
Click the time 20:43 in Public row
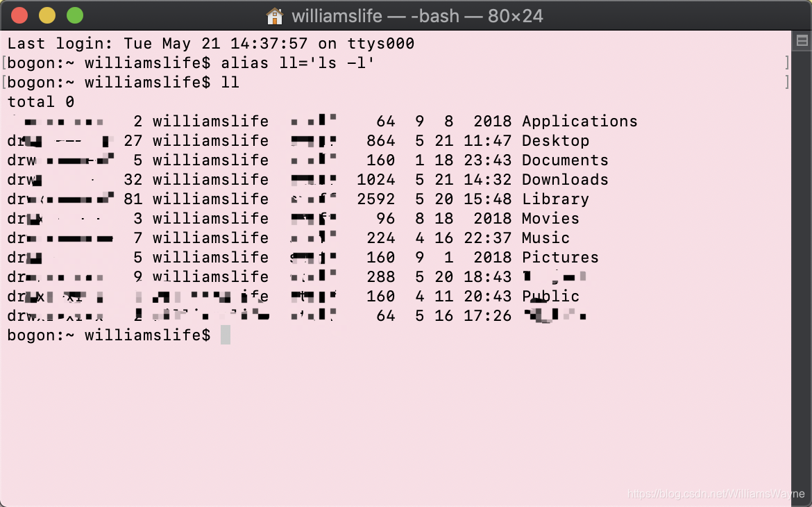click(487, 297)
